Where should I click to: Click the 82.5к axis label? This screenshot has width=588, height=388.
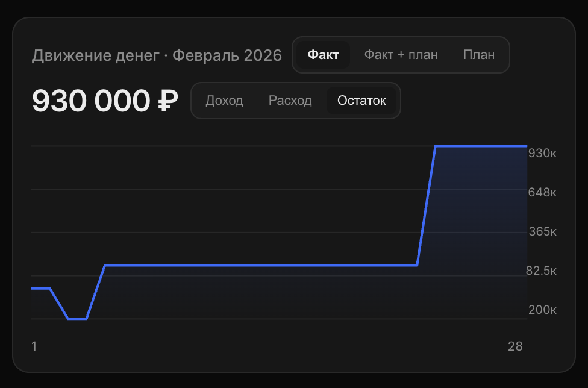[541, 271]
